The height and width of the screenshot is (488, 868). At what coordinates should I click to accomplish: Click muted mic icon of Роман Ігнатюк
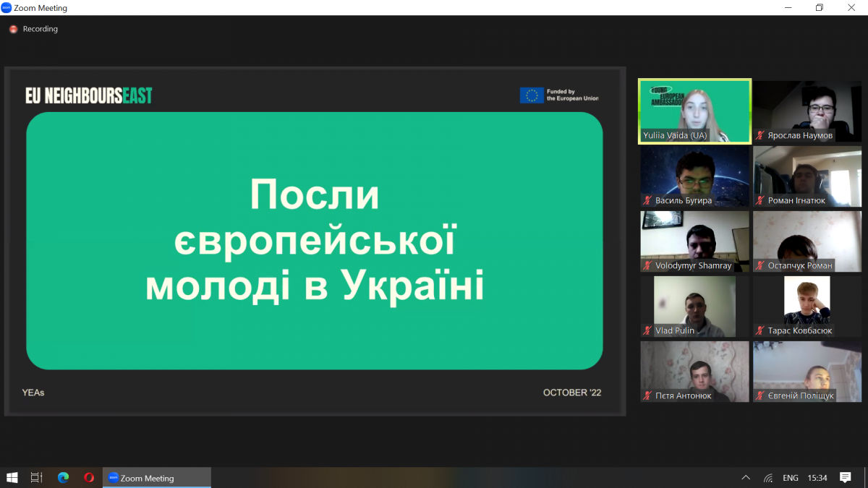pyautogui.click(x=760, y=200)
